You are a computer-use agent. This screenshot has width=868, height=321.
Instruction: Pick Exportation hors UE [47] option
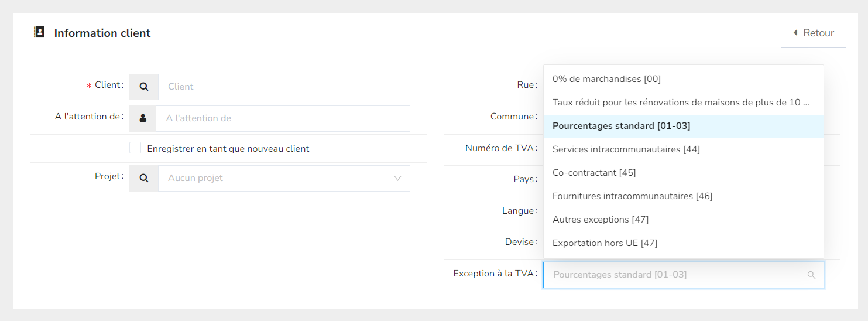[605, 243]
